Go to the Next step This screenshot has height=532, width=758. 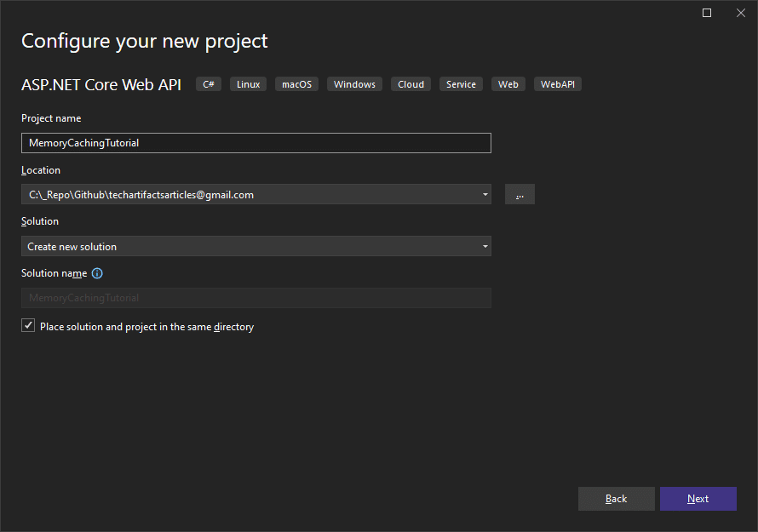698,499
